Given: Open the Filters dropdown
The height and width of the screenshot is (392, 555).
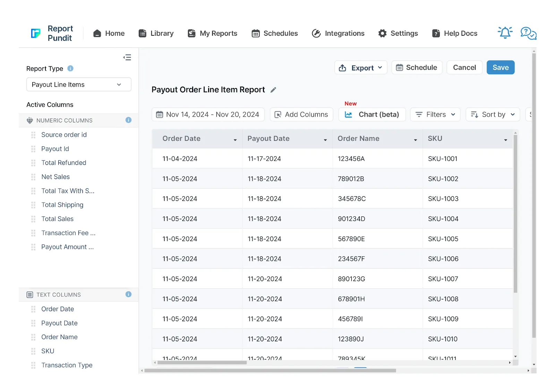Looking at the screenshot, I should [x=435, y=114].
